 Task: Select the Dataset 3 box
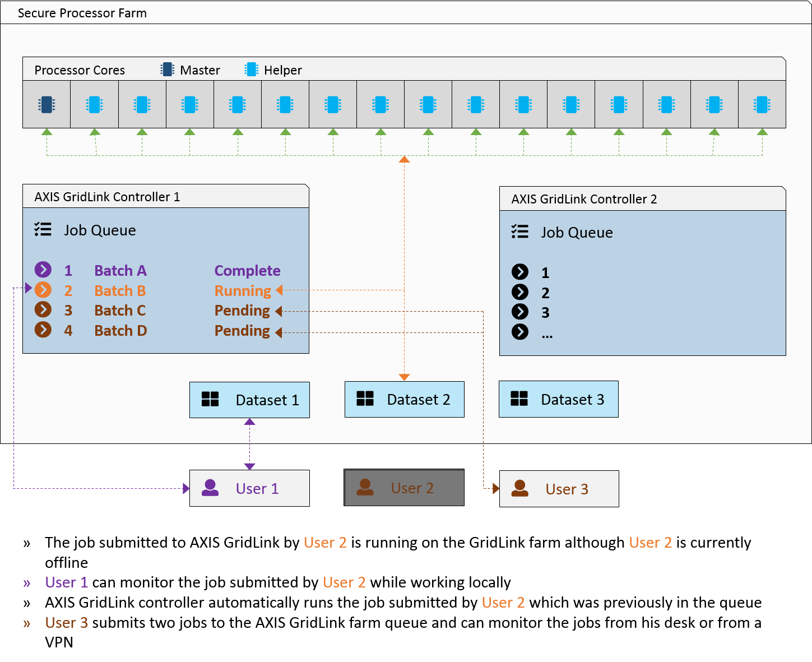point(559,399)
